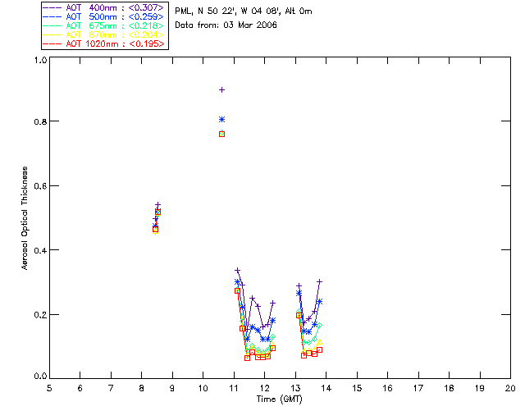Image resolution: width=525 pixels, height=420 pixels.
Task: Click the 'Data from: 03 Mar 2006' text
Action: point(226,25)
